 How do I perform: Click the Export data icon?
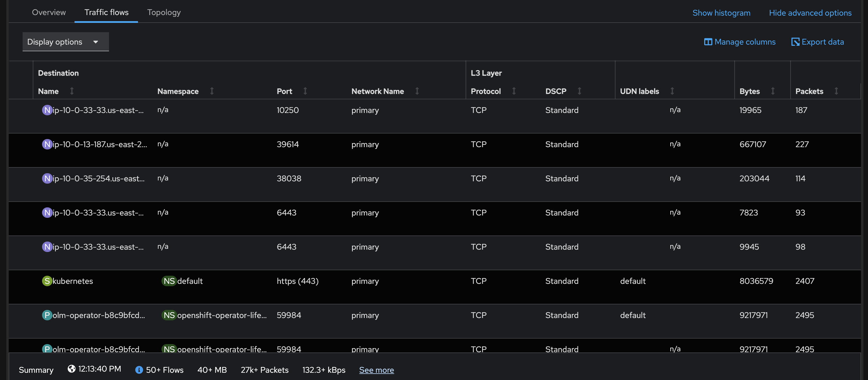tap(795, 42)
